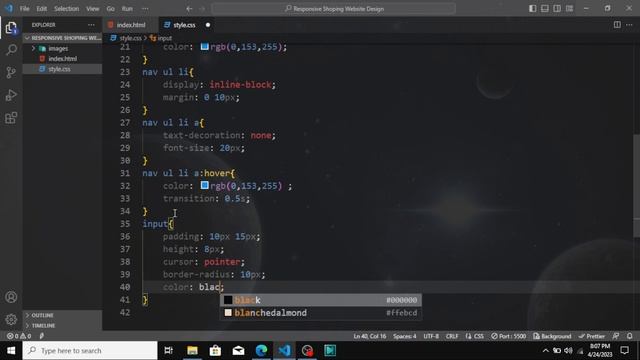Viewport: 640px width, 360px height.
Task: Go forward with the navigation arrow
Action: click(202, 9)
